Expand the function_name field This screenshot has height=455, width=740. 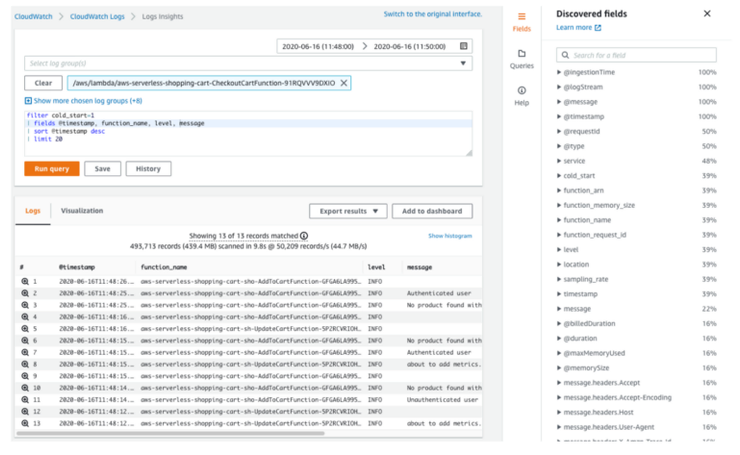point(559,220)
